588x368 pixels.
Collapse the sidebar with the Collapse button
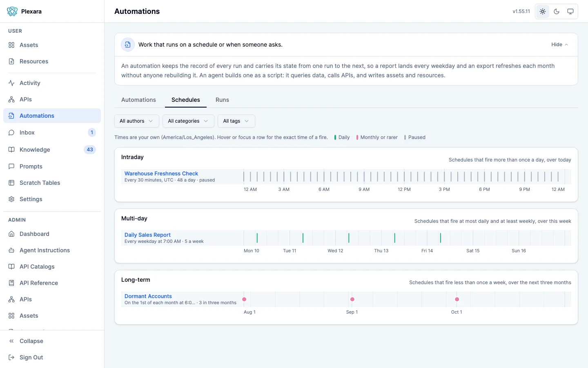coord(52,341)
